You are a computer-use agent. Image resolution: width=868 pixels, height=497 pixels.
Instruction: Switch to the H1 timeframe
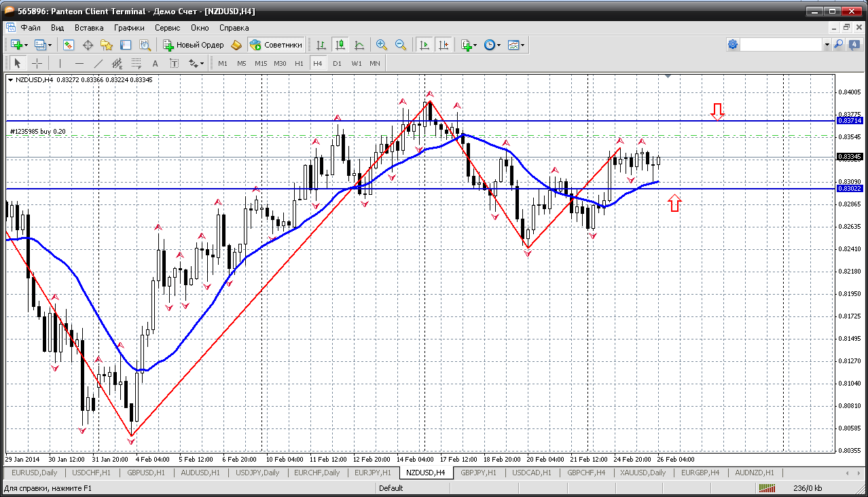tap(299, 63)
